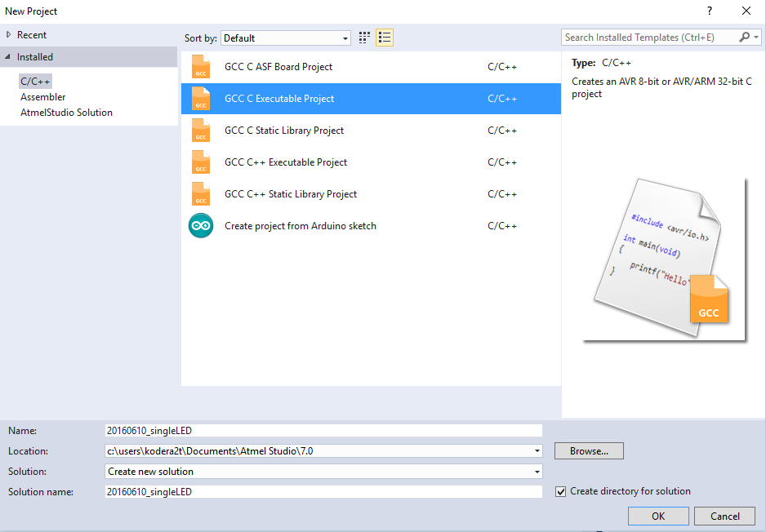Click the C/C++ type of C Executable row
Image resolution: width=766 pixels, height=532 pixels.
pyautogui.click(x=501, y=99)
